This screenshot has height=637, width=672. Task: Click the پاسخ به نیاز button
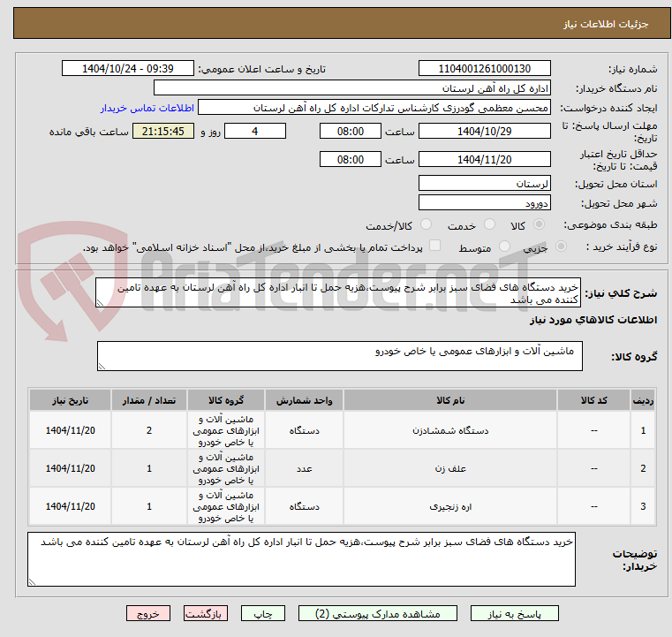coord(514,614)
